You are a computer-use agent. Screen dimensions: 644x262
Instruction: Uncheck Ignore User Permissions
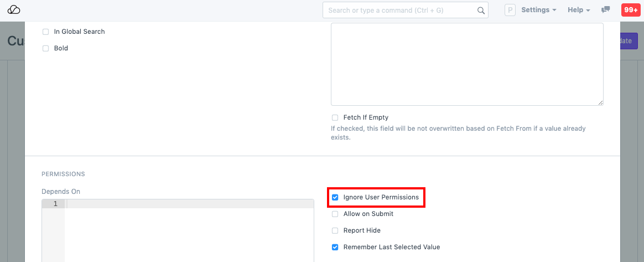tap(335, 197)
